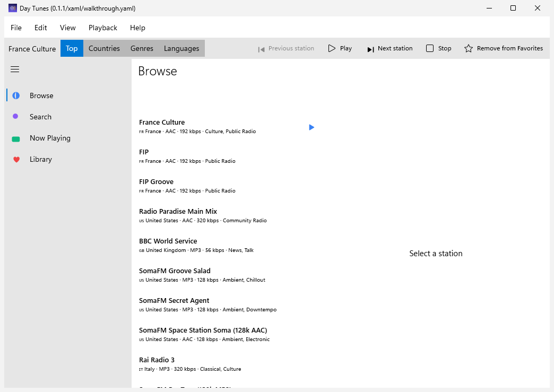Select Rai Radio 3 station
Image resolution: width=554 pixels, height=392 pixels.
pos(227,364)
